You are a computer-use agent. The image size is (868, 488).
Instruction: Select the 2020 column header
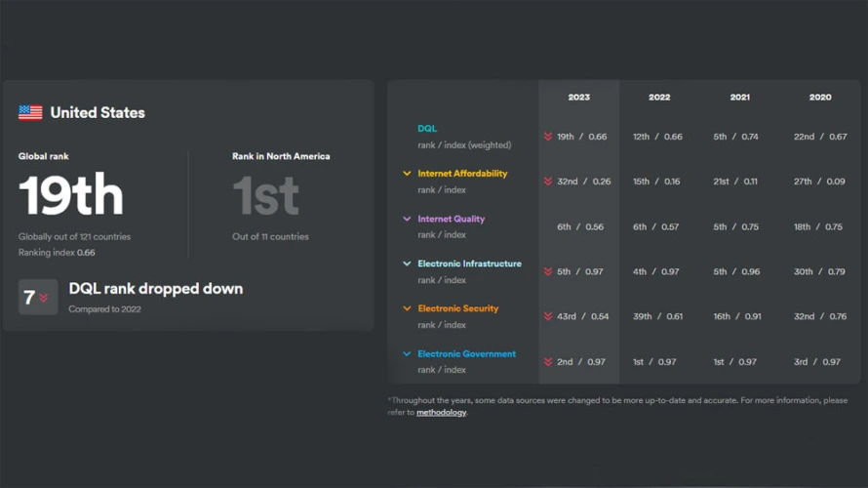819,98
